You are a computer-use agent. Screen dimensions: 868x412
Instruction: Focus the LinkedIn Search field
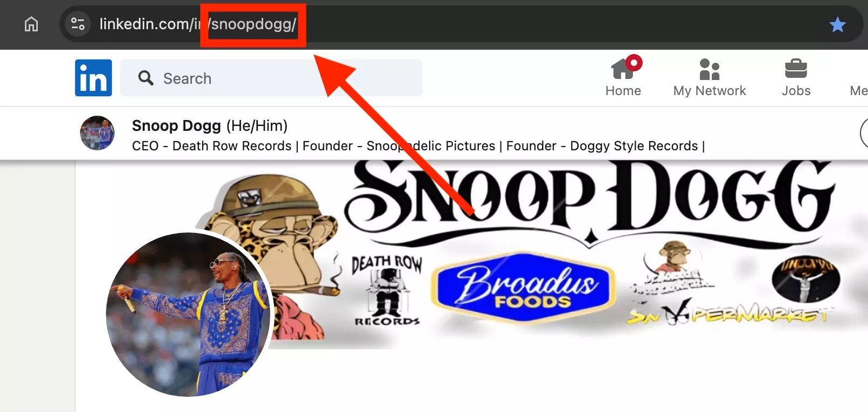[271, 78]
